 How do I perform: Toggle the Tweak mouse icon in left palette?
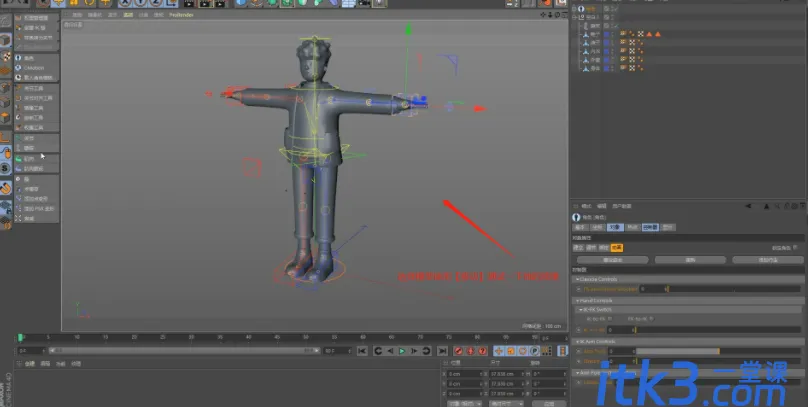pos(6,152)
